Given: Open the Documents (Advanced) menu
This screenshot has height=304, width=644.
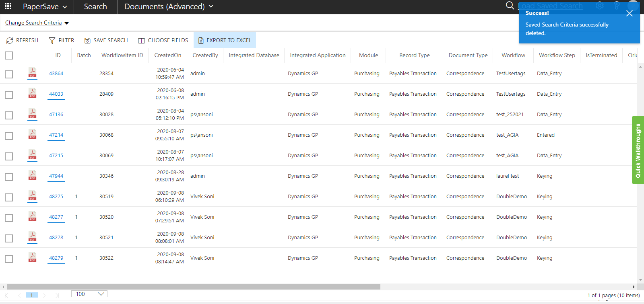Looking at the screenshot, I should [x=169, y=7].
